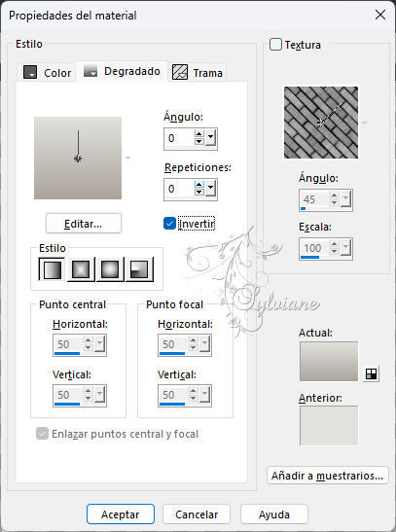The height and width of the screenshot is (532, 396).
Task: Click the Editar... button
Action: [x=83, y=224]
